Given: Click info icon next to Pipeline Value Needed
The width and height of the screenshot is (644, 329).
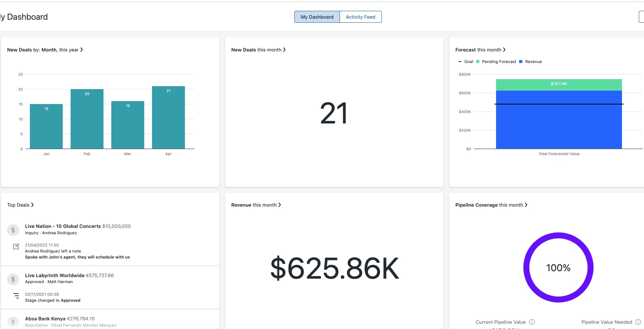Looking at the screenshot, I should point(638,322).
